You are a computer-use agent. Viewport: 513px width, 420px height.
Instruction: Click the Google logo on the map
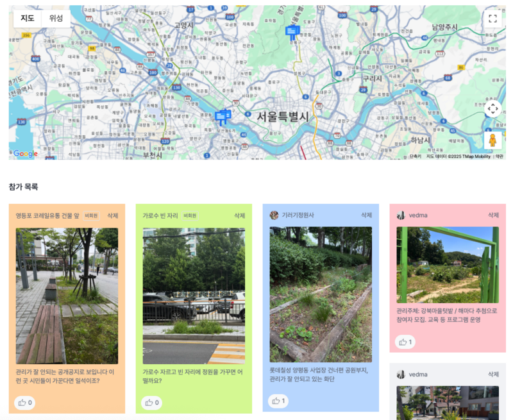tap(26, 154)
